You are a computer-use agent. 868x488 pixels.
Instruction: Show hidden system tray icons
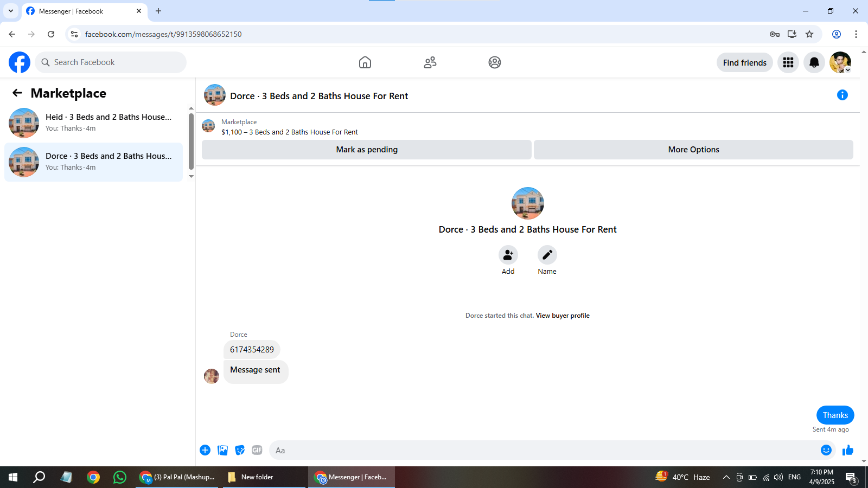[726, 477]
